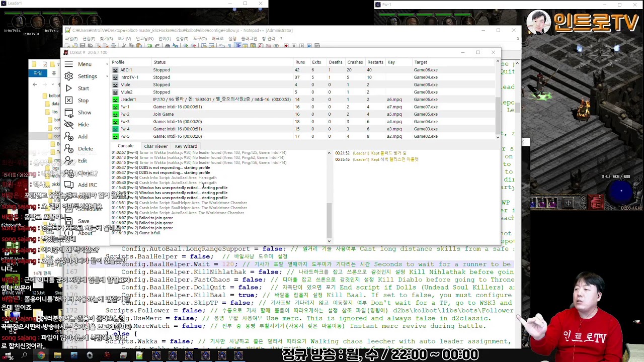Click the Config.BaalHelper.KillBaal code line
Screen dimensions: 644x362
[x=315, y=295]
